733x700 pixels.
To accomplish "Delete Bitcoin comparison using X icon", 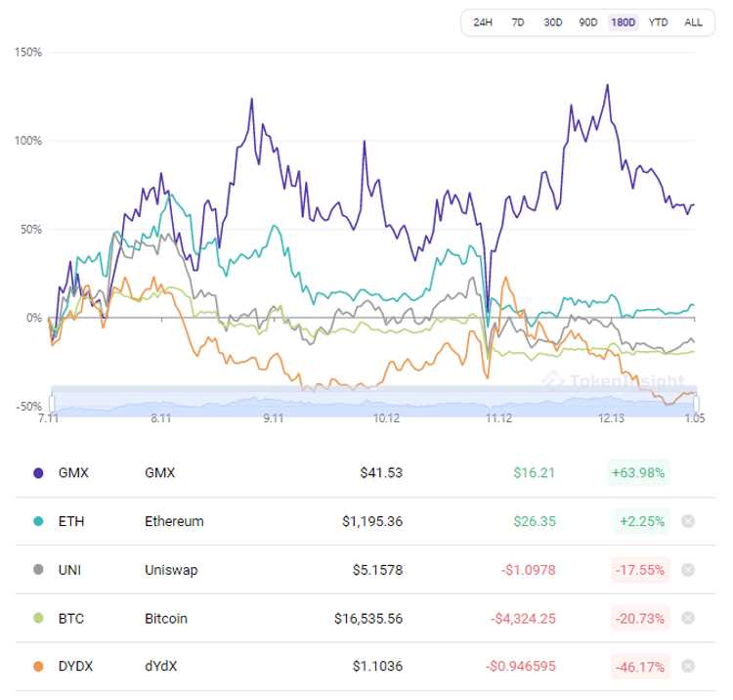I will click(x=688, y=618).
